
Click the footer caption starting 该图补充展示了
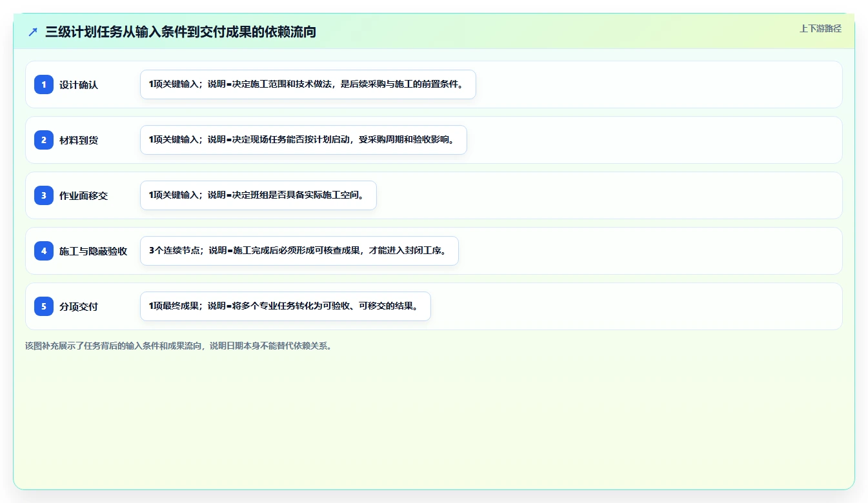tap(179, 346)
